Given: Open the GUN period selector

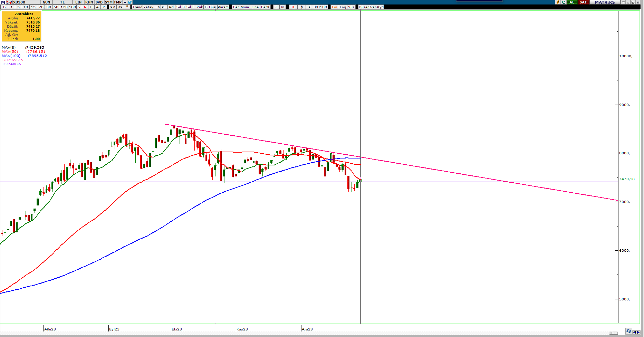Looking at the screenshot, I should click(46, 2).
